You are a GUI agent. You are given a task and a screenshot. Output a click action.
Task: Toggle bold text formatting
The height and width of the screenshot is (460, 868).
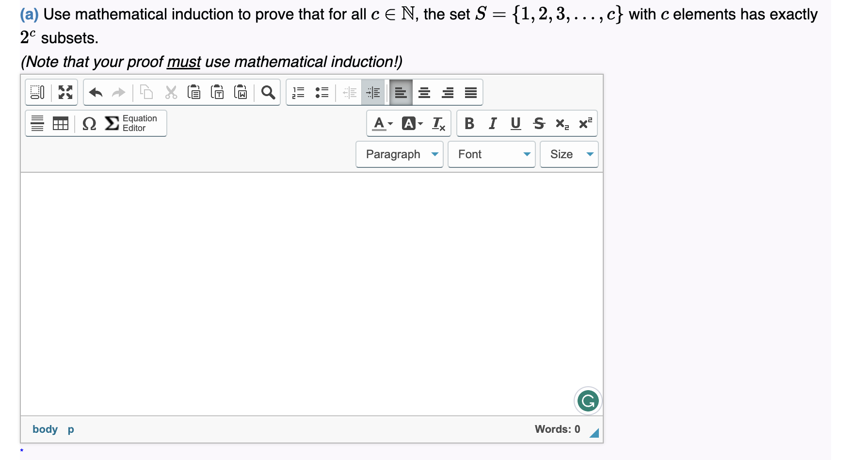[x=468, y=123]
